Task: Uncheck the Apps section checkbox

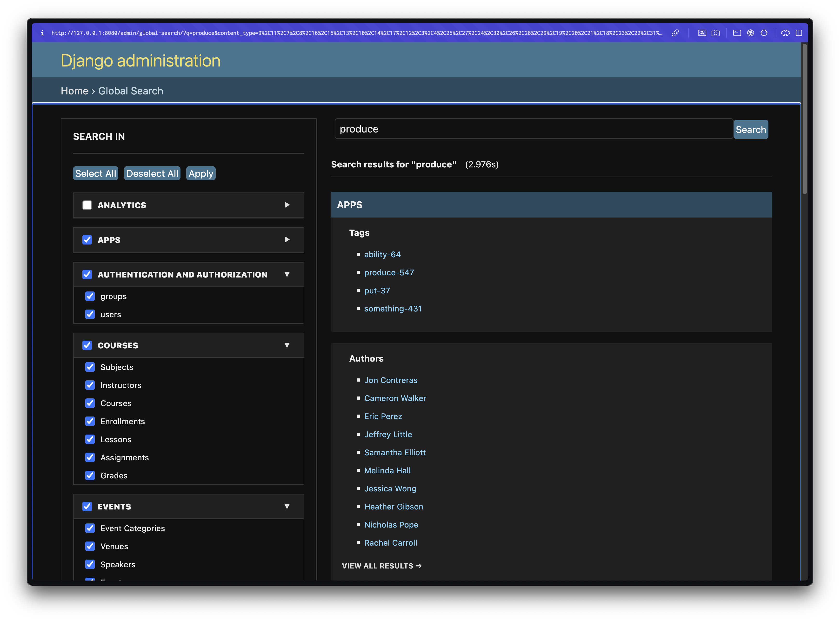Action: 87,240
